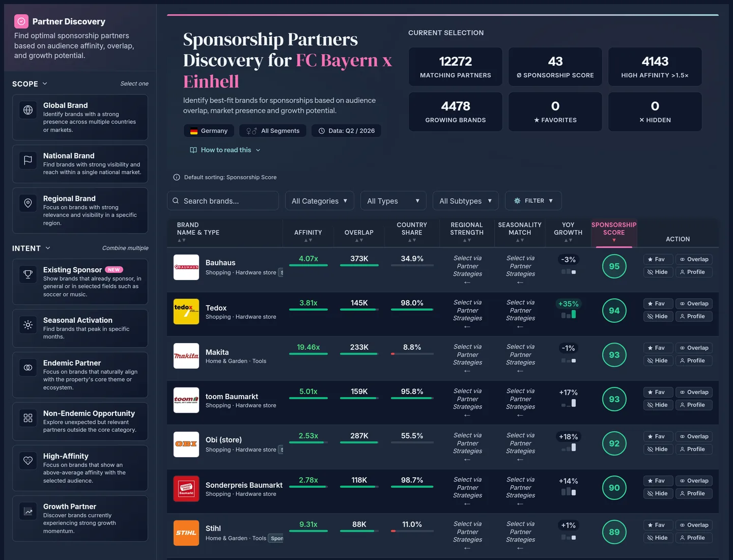Click the chart icon for Growth Partner
The width and height of the screenshot is (733, 560).
point(28,511)
